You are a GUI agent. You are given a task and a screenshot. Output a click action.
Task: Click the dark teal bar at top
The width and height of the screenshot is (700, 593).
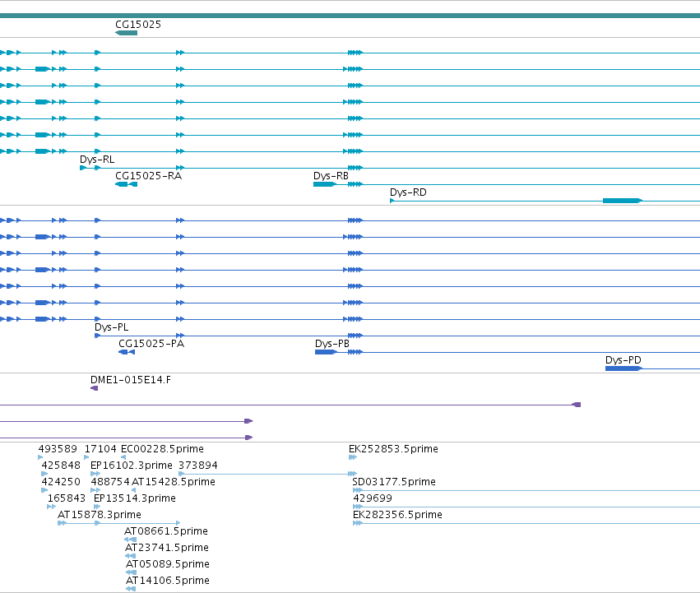(350, 16)
